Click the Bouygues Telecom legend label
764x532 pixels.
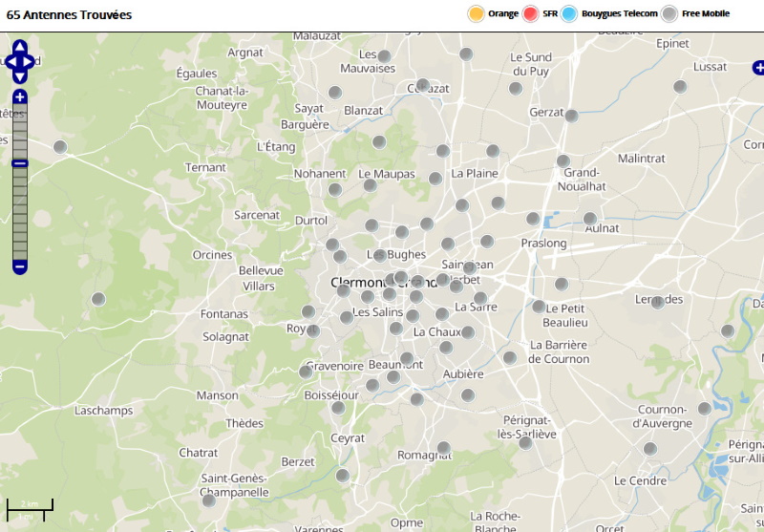pyautogui.click(x=620, y=13)
